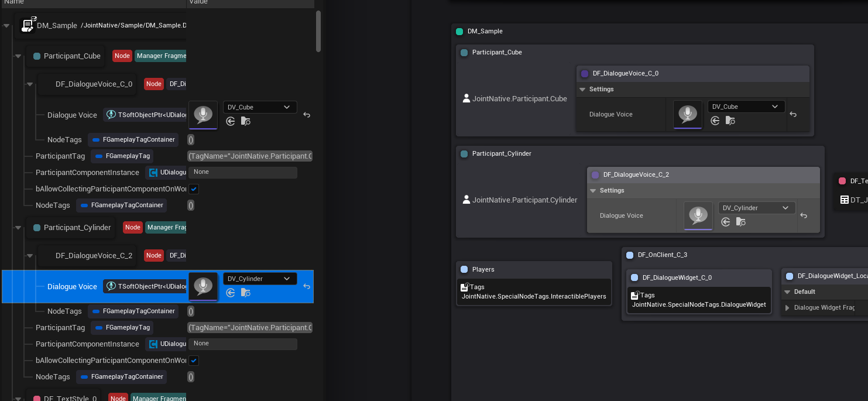Click Manager Fragment badge beside Participant_Cylinder
The height and width of the screenshot is (401, 868).
[166, 228]
